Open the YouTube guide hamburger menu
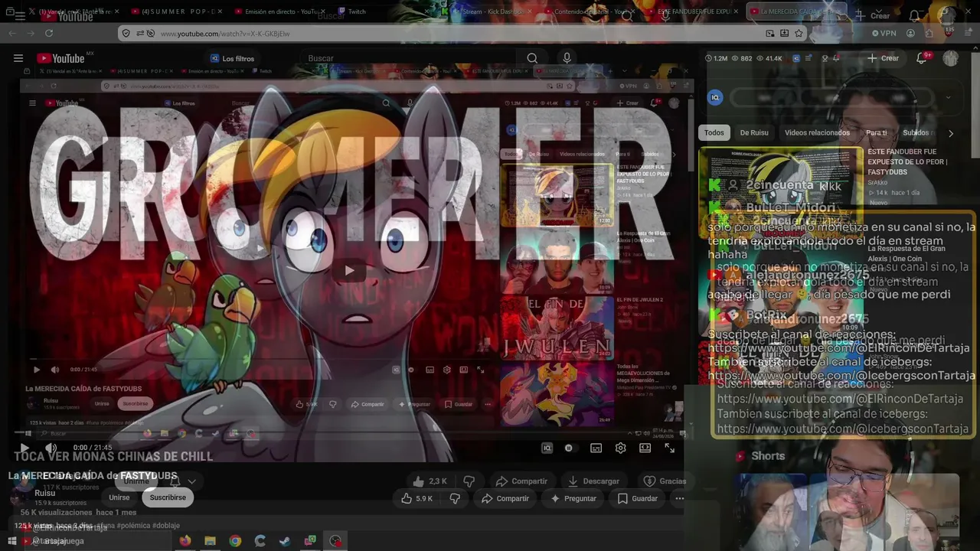The width and height of the screenshot is (980, 551). tap(18, 58)
